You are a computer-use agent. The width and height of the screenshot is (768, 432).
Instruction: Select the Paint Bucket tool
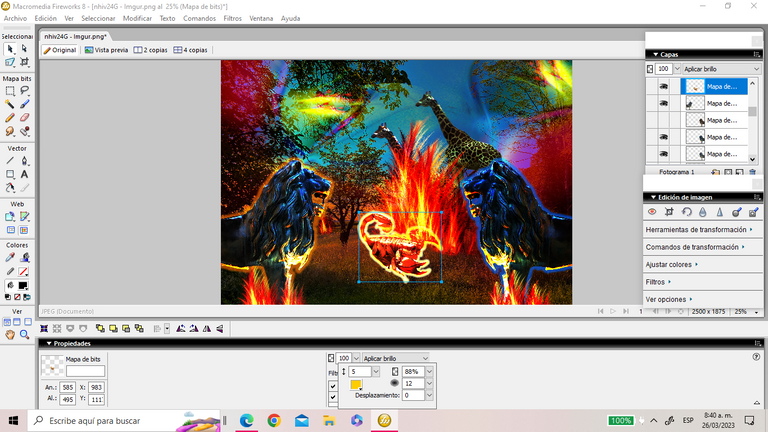point(24,257)
